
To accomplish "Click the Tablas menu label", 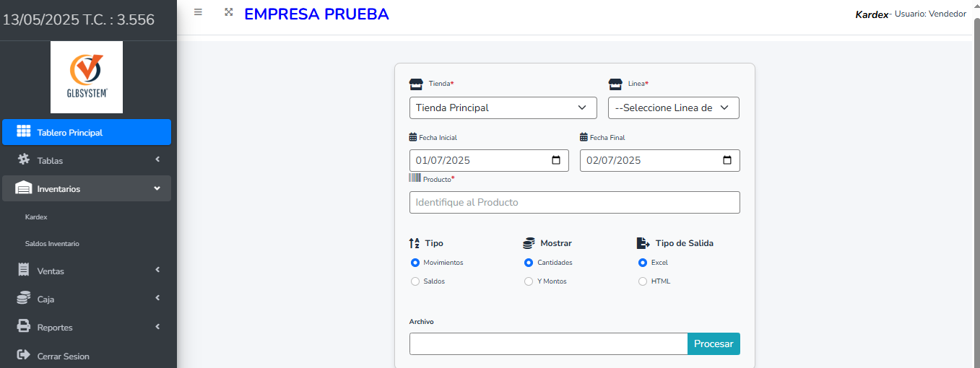I will [x=50, y=161].
